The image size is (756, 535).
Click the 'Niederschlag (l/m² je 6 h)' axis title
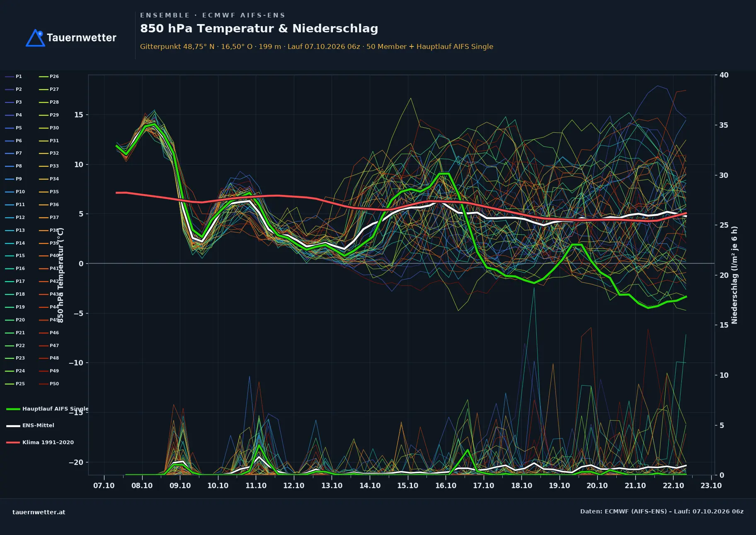[734, 275]
